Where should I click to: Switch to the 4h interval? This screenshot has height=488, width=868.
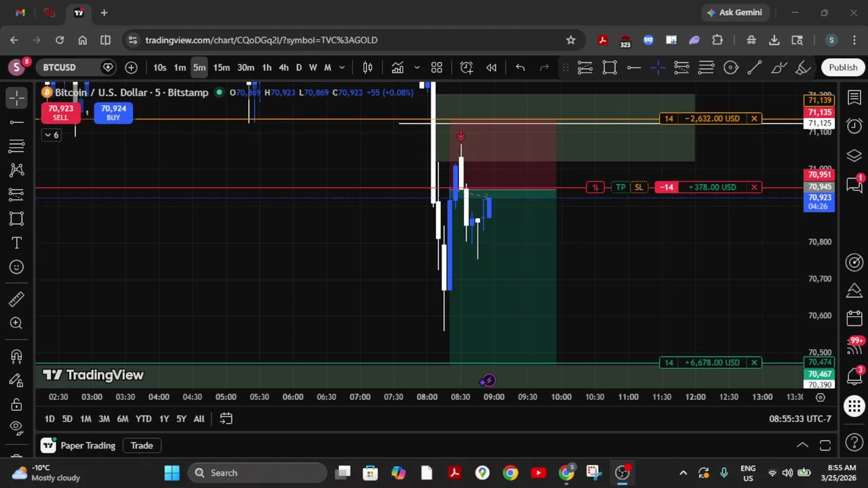[283, 67]
